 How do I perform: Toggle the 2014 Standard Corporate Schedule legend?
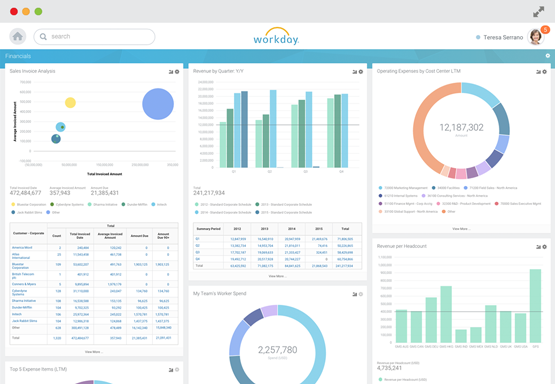coord(223,212)
